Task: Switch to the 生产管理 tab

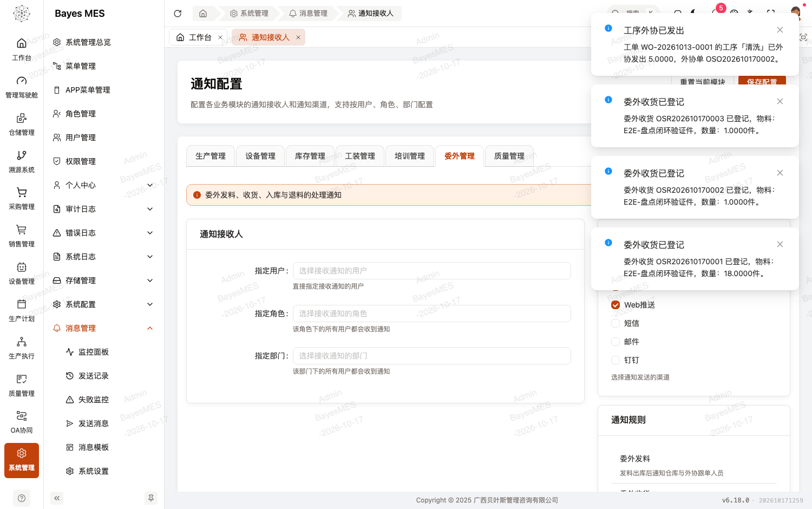Action: (x=211, y=156)
